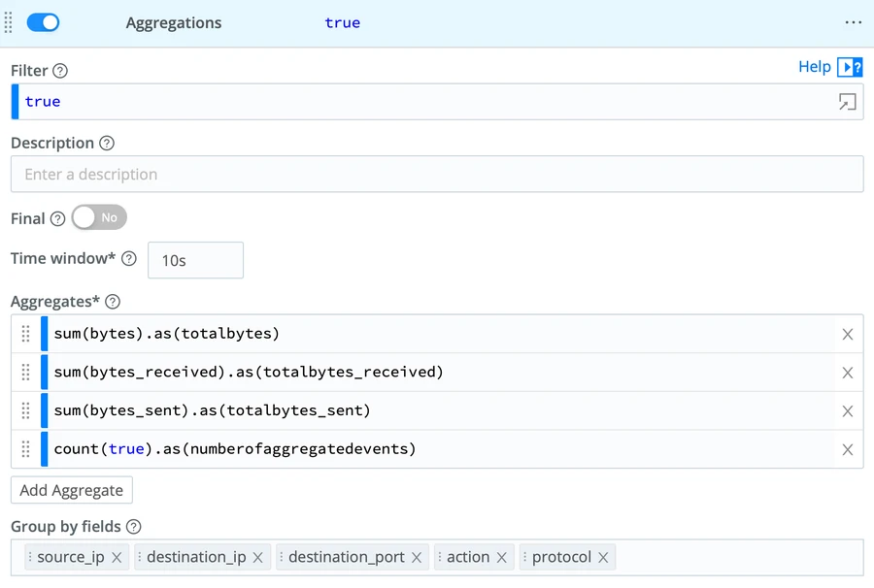Image resolution: width=874 pixels, height=588 pixels.
Task: Remove the sum(bytes) aggregate row
Action: point(847,334)
